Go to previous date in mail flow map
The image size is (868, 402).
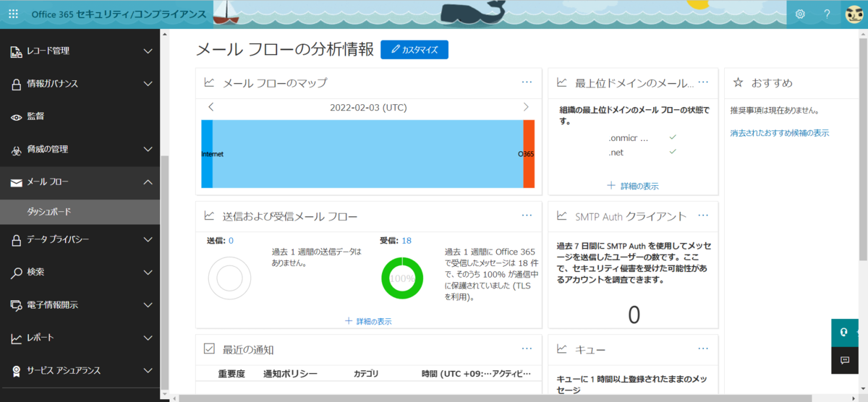pos(210,107)
